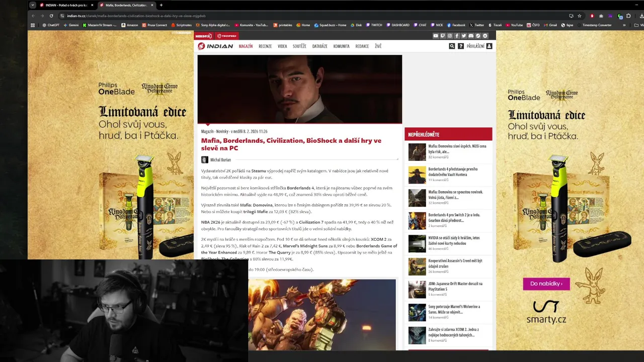Open the Živě menu item
644x362 pixels.
[x=378, y=46]
